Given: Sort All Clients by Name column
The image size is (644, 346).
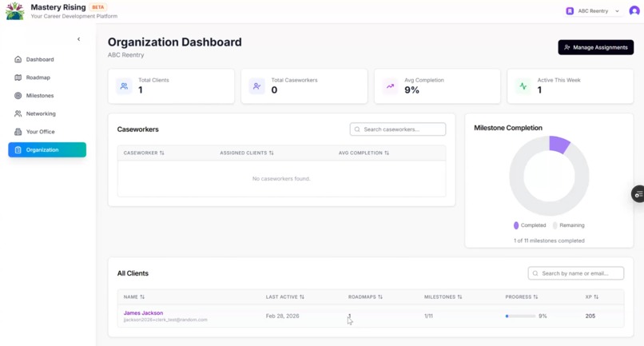Looking at the screenshot, I should pyautogui.click(x=134, y=296).
